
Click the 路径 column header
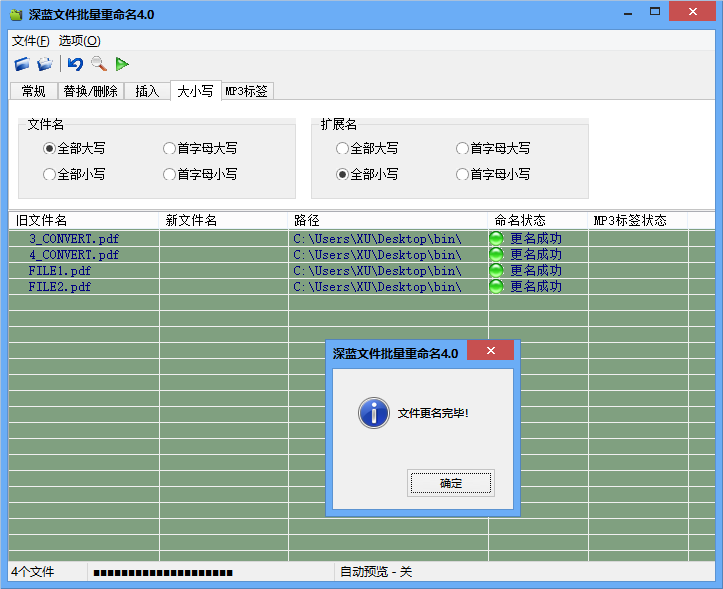(x=388, y=220)
